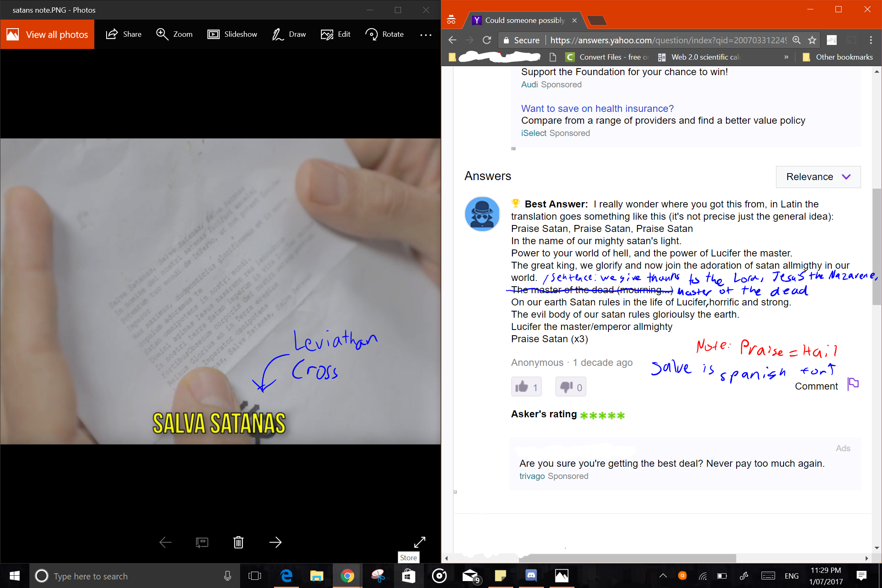
Task: Enlarge the photo with the fullscreen arrow icon
Action: click(x=420, y=542)
